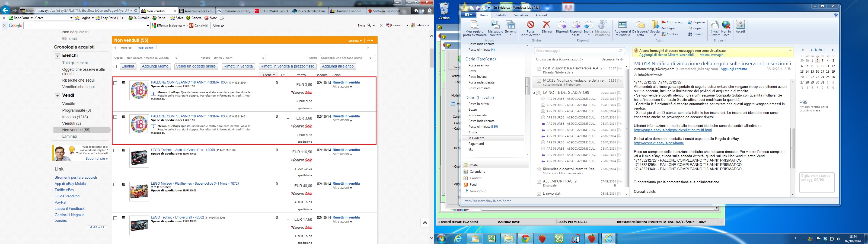Click Rimetti in vendita a prezzo fisso button
This screenshot has width=868, height=244.
point(288,67)
